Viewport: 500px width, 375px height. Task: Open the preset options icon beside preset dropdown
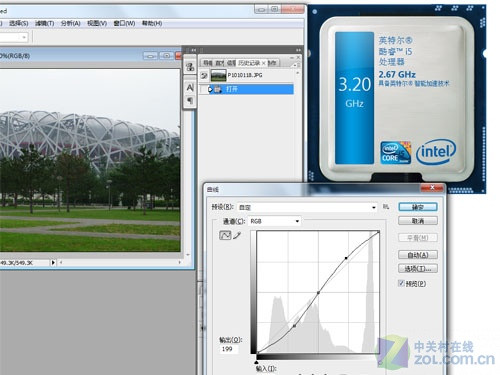tap(386, 207)
